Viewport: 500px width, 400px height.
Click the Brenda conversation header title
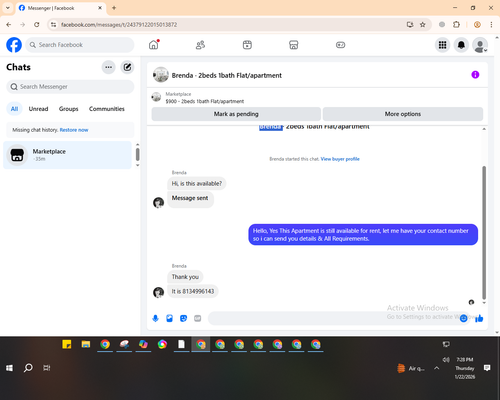click(226, 75)
